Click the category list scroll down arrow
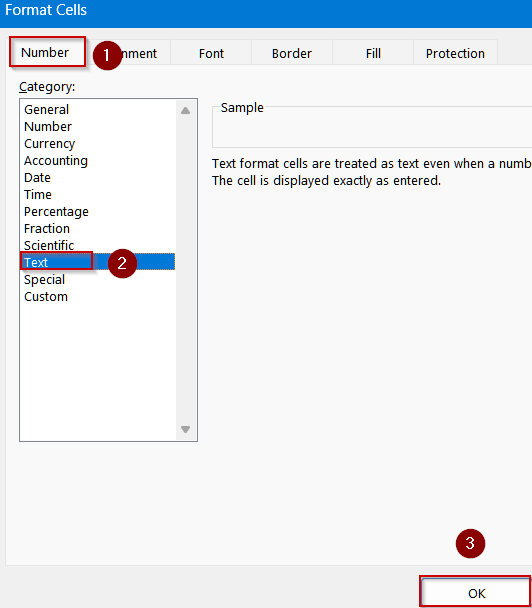This screenshot has height=608, width=532. (x=186, y=429)
